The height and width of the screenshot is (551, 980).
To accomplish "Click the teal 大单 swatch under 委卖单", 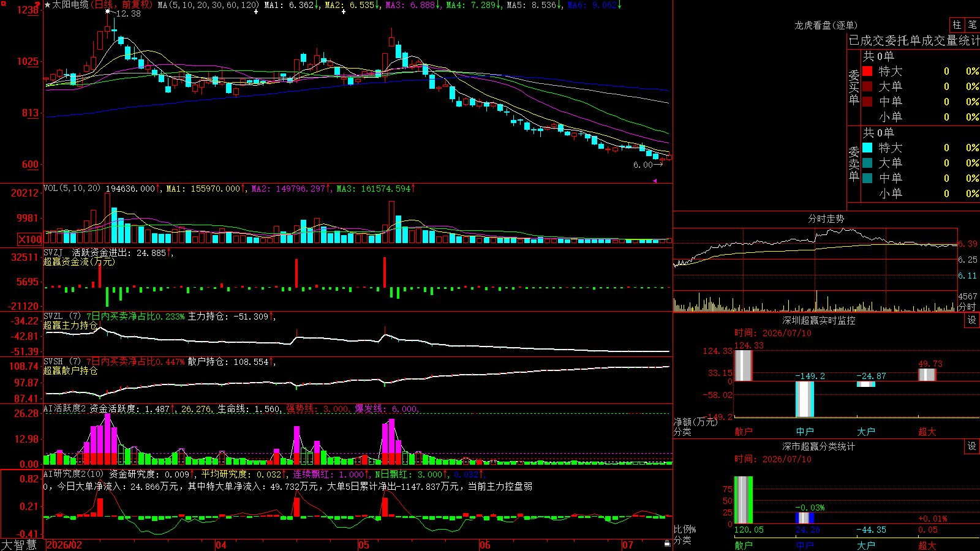I will pyautogui.click(x=867, y=163).
